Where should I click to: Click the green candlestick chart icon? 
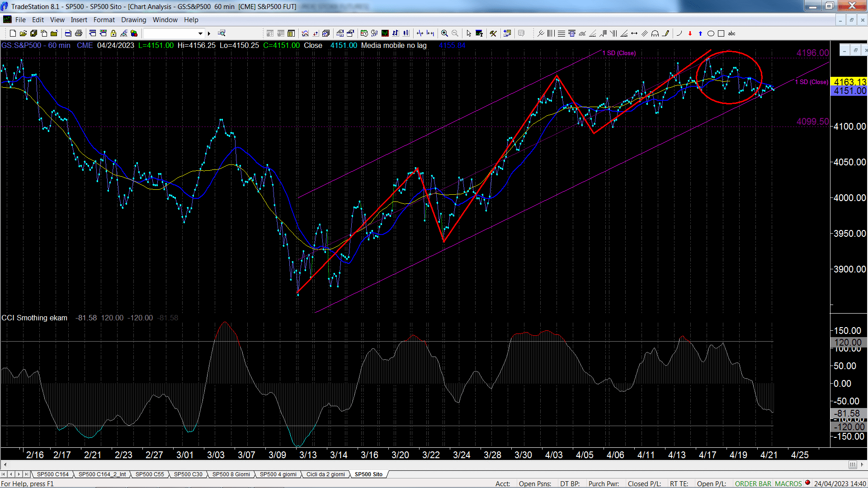[x=385, y=33]
